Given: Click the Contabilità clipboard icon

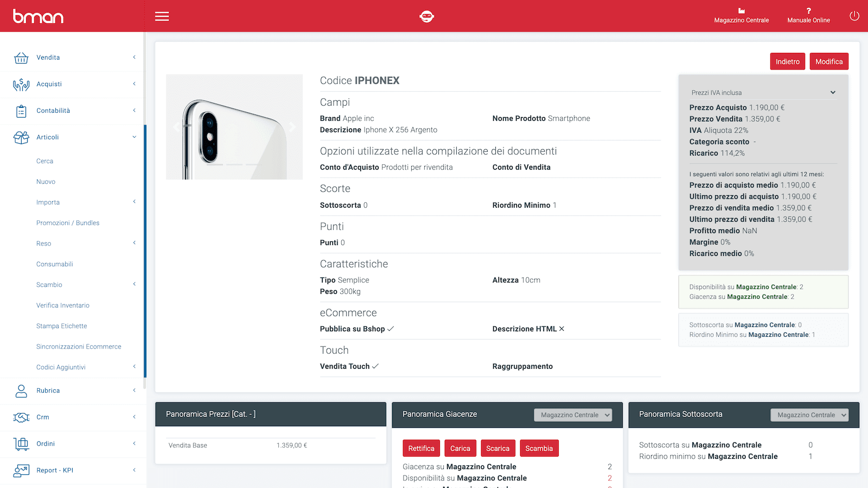Looking at the screenshot, I should 21,111.
